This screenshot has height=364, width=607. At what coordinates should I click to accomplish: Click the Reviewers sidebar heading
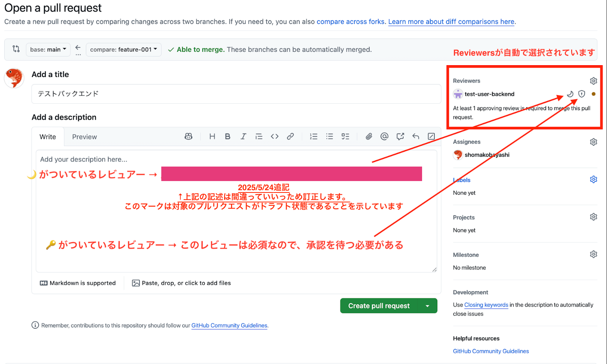pos(466,81)
